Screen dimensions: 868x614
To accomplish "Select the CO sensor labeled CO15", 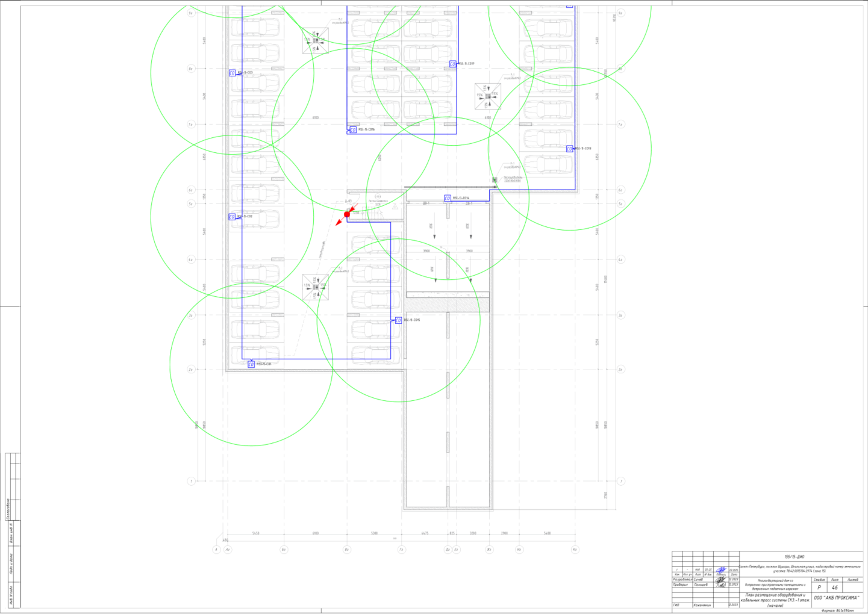I will (x=398, y=320).
